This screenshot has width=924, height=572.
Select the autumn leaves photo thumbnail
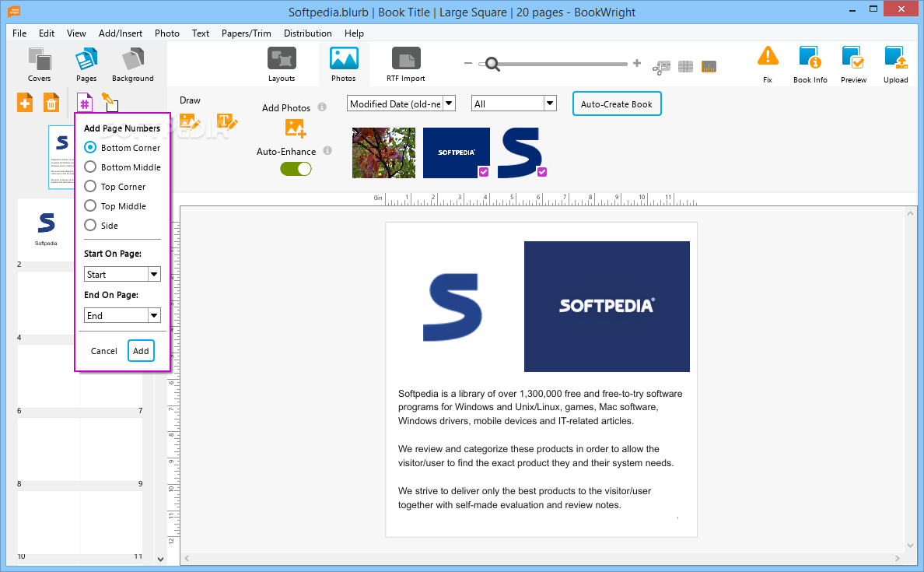[x=383, y=153]
